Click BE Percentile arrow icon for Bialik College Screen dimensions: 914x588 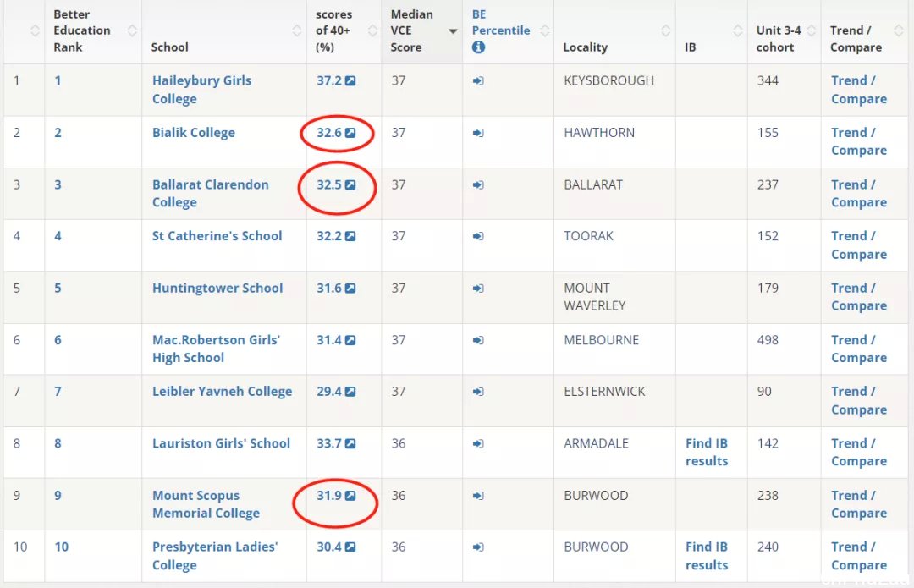click(x=478, y=133)
